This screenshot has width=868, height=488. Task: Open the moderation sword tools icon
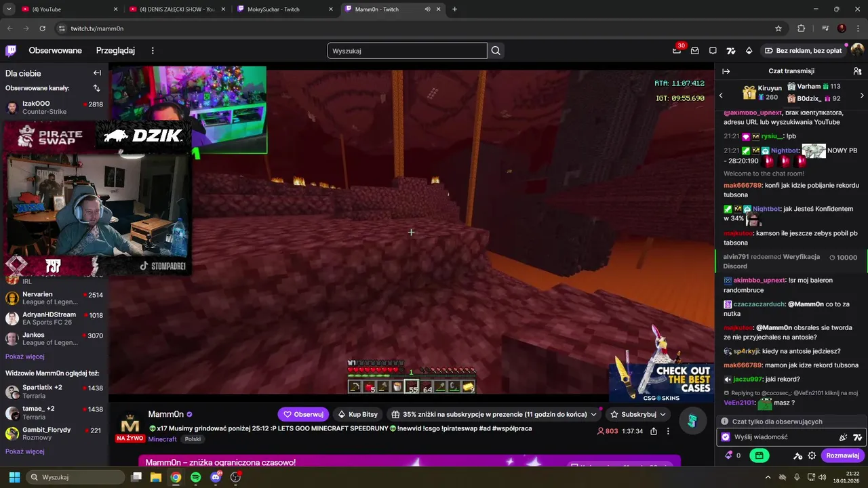[x=798, y=455]
